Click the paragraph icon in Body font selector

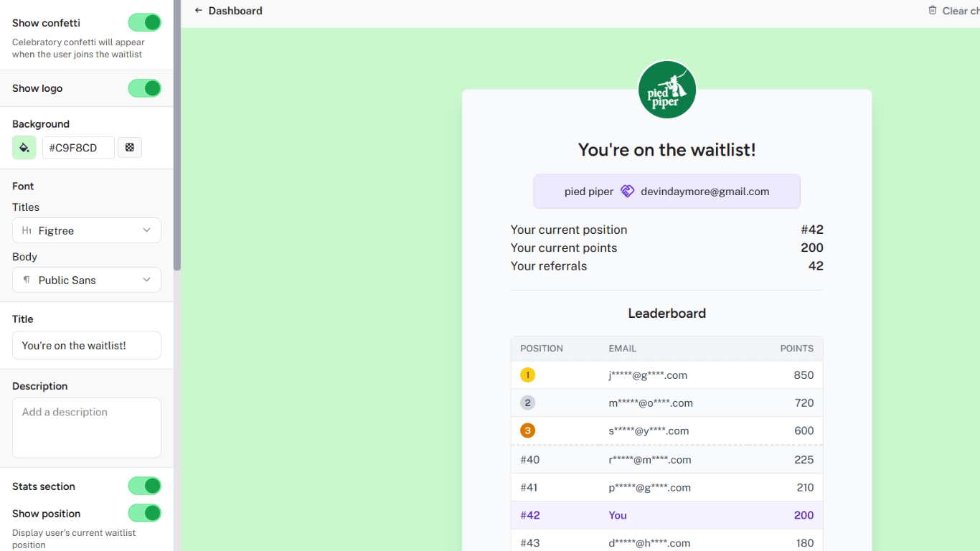(27, 280)
